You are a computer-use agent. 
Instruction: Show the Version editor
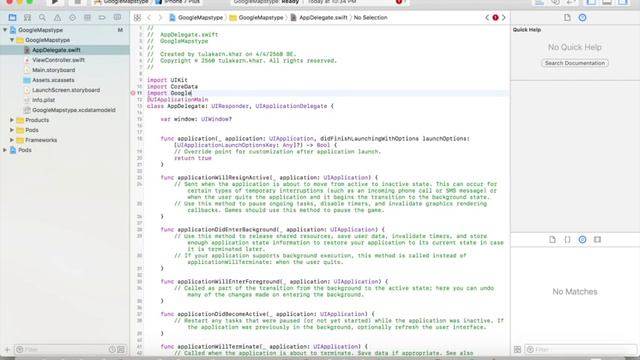(571, 2)
